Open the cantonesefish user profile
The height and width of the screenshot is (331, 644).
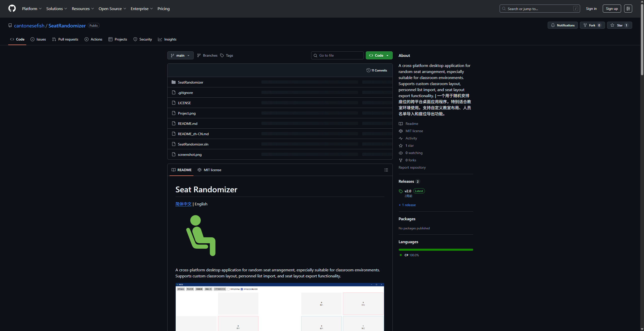click(29, 26)
